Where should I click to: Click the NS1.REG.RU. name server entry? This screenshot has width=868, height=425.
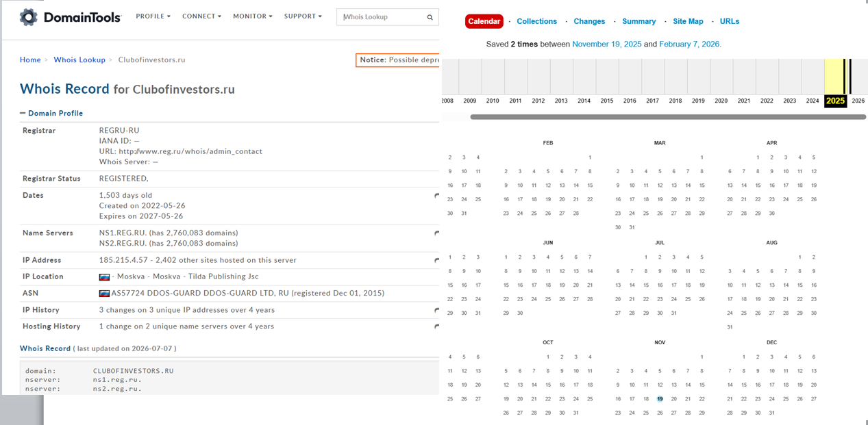[123, 233]
